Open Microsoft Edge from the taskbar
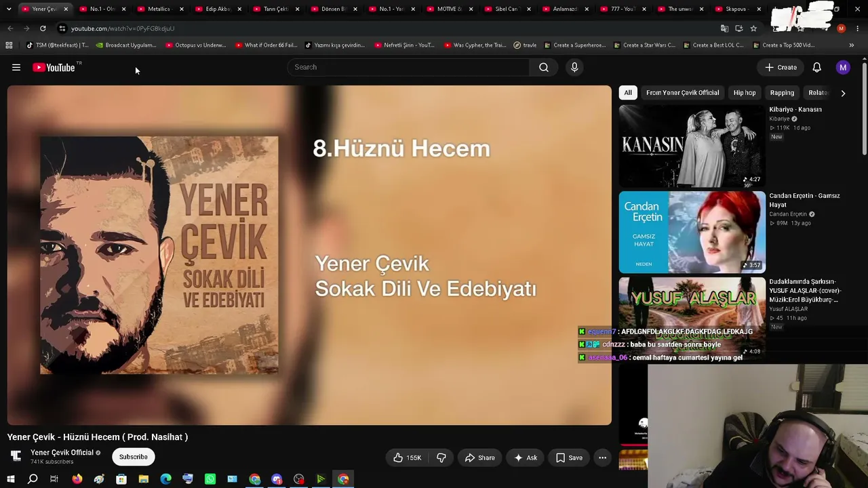The width and height of the screenshot is (868, 488). [166, 479]
